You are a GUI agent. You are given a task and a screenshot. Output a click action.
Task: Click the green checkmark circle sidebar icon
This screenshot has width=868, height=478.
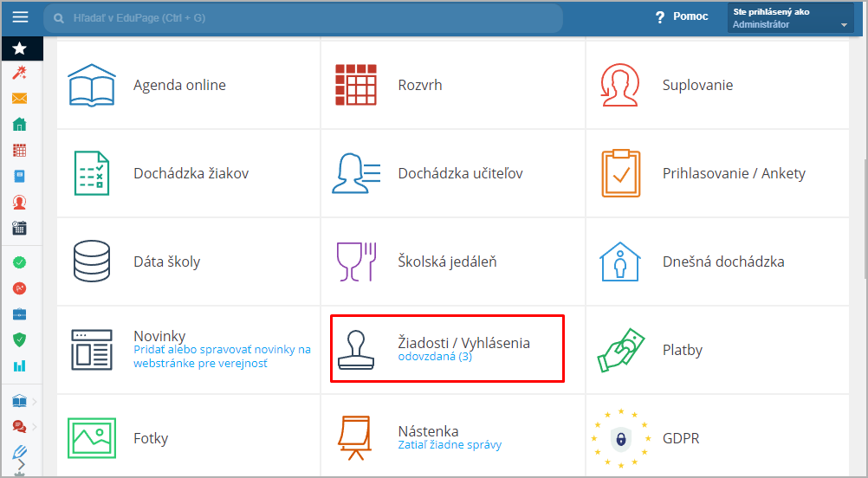pyautogui.click(x=19, y=262)
